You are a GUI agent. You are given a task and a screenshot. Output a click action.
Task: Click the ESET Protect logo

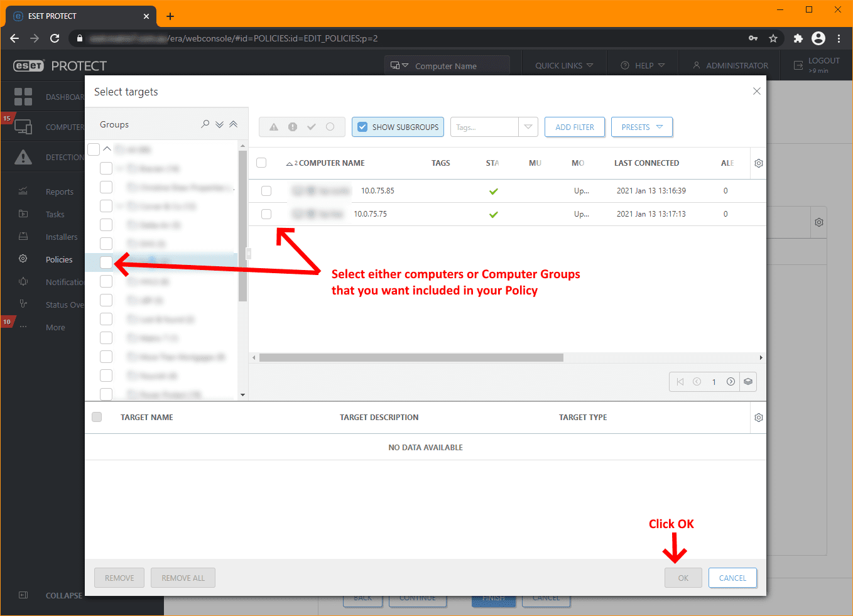[60, 66]
